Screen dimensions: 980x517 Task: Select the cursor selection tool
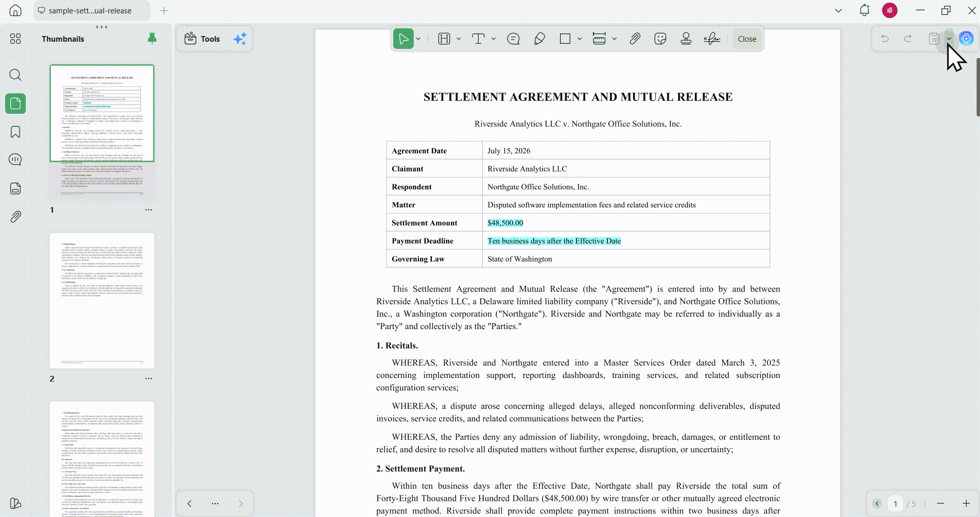click(404, 39)
